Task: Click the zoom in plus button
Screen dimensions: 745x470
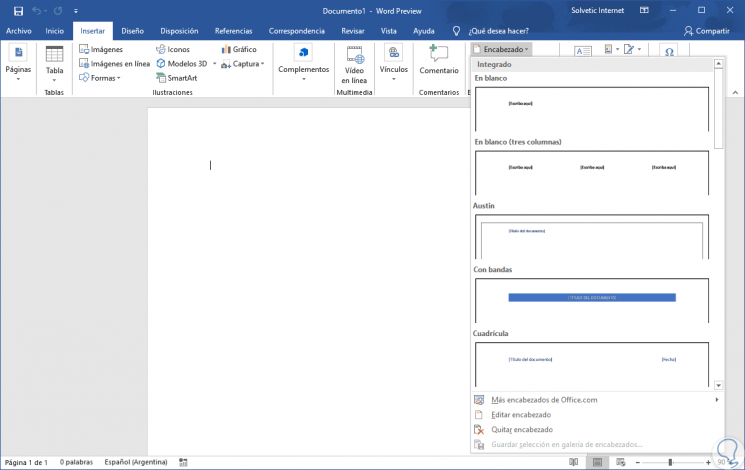Action: pos(708,462)
